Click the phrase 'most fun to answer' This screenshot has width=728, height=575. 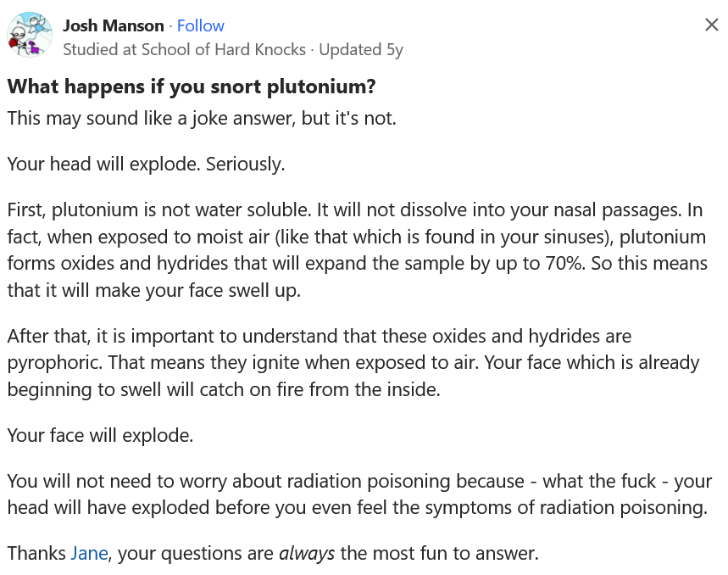455,553
